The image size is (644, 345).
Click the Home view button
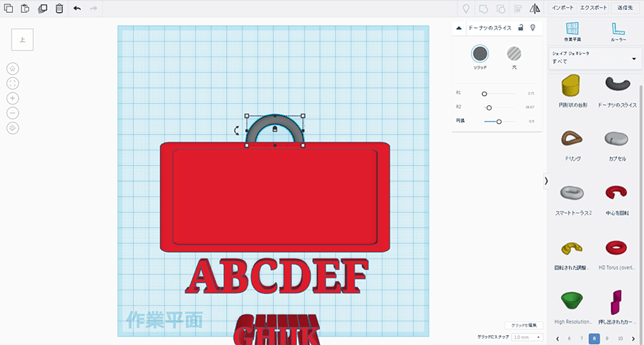tap(13, 69)
